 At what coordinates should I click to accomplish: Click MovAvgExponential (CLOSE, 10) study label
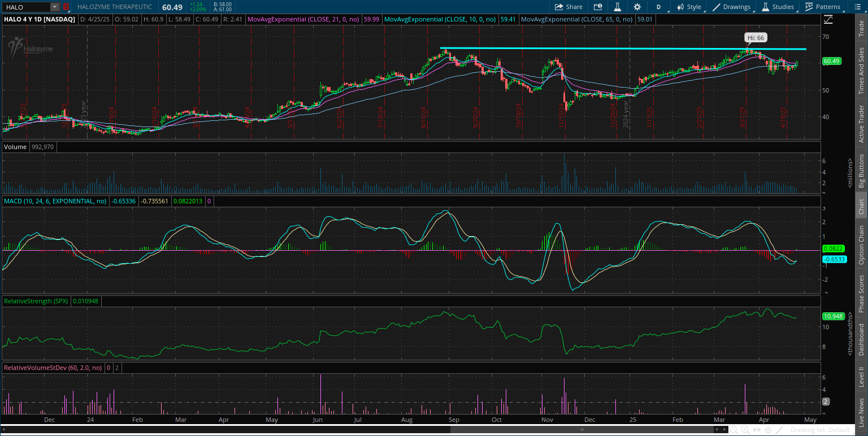click(440, 19)
